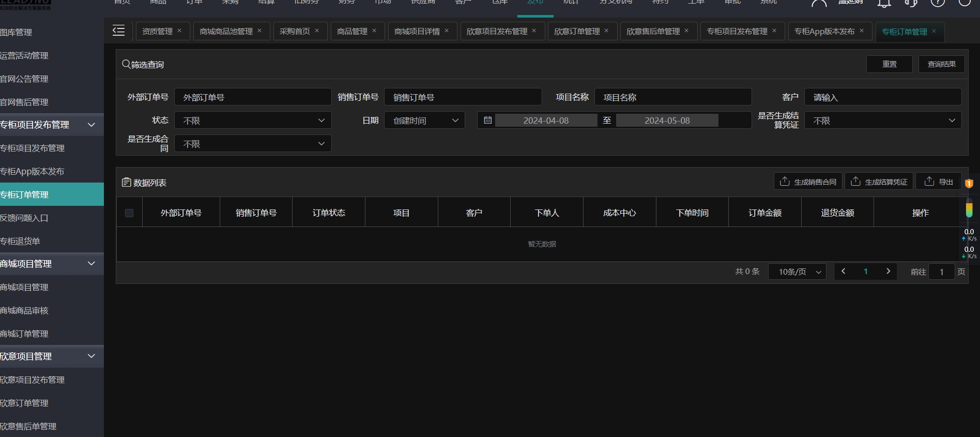Click the 下单时间 column header
Viewport: 980px width, 437px height.
click(692, 213)
